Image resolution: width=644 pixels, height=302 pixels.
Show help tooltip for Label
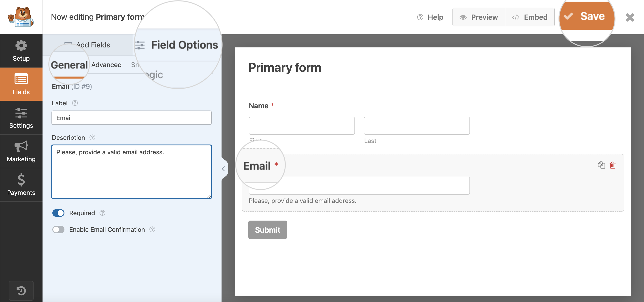coord(75,103)
